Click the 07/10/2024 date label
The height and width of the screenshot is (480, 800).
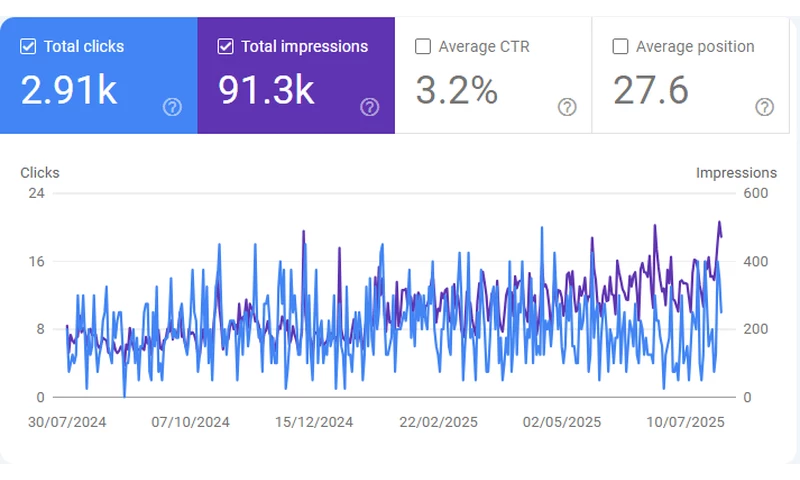190,422
